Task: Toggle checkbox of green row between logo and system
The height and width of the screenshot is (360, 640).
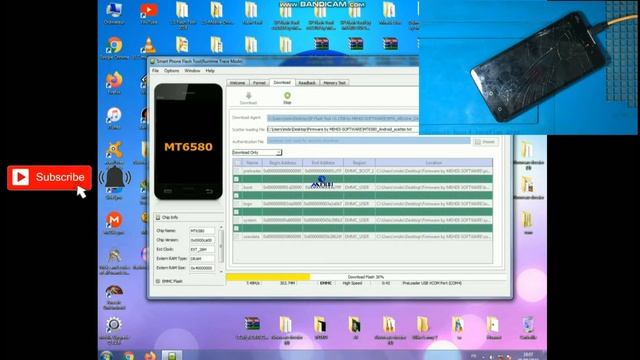Action: pos(236,212)
